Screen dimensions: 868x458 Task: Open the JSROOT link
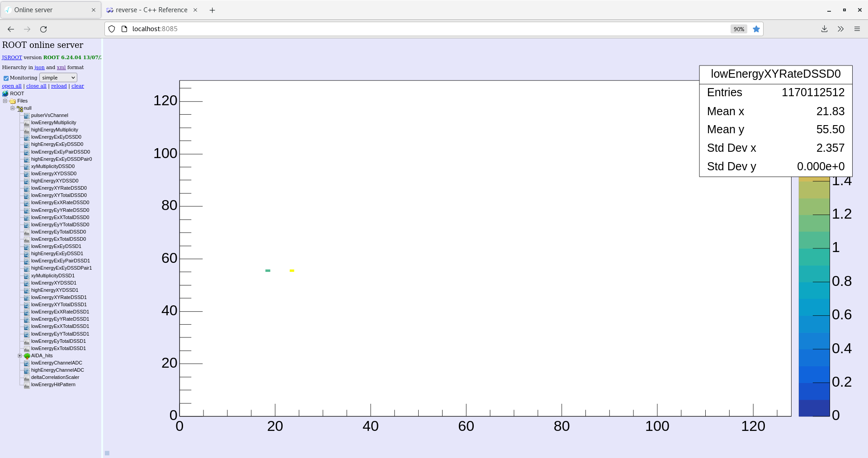tap(12, 57)
